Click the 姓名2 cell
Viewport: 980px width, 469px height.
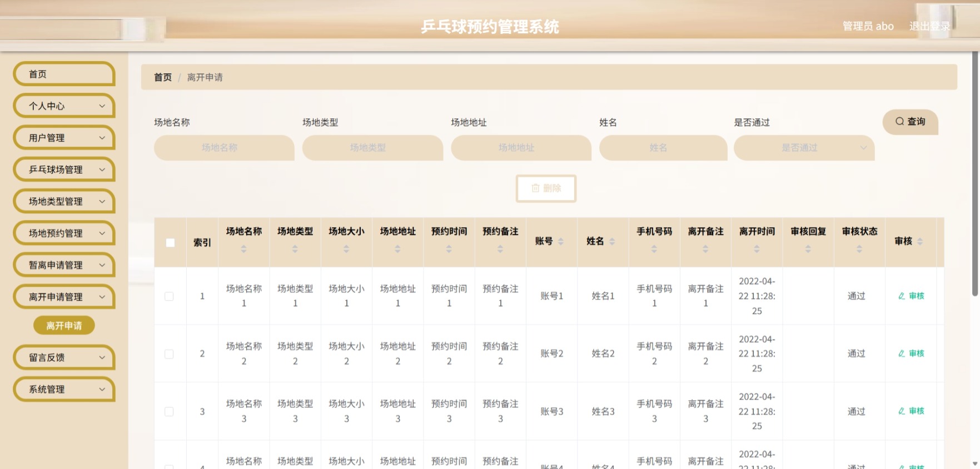(603, 353)
